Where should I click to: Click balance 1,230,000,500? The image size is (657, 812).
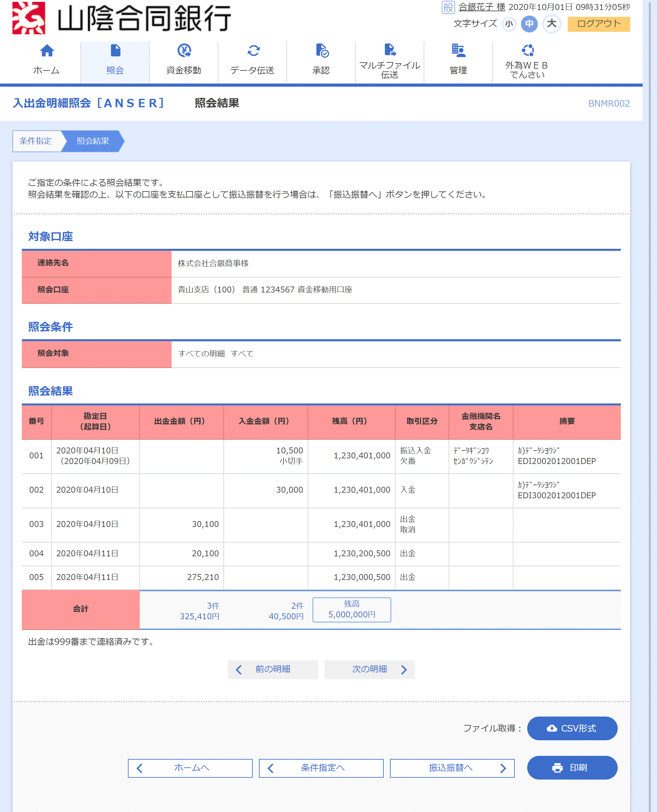click(362, 578)
